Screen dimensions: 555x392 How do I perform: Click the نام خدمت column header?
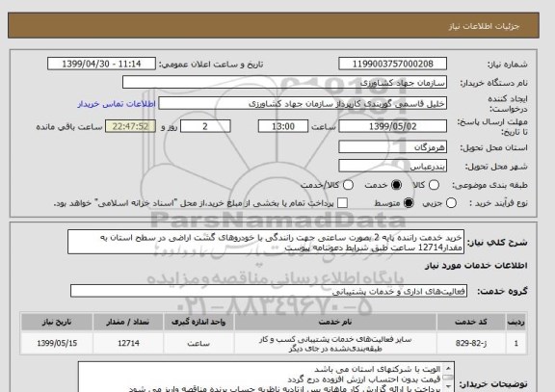335,322
